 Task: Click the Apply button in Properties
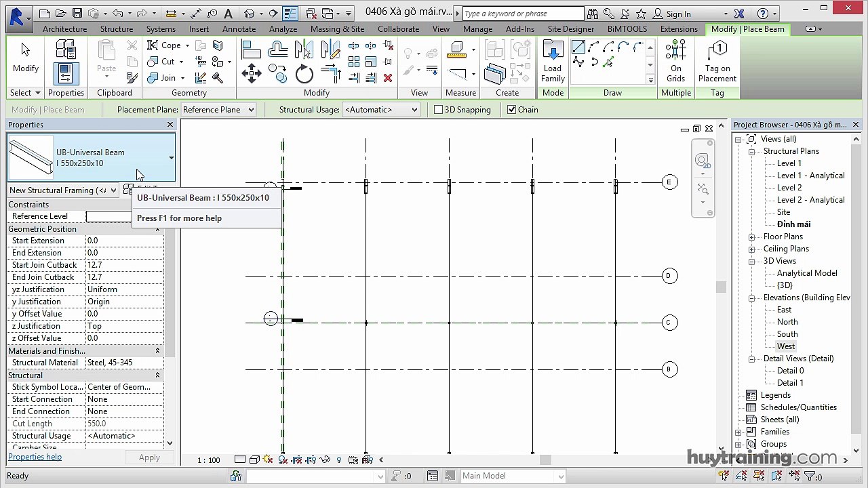(149, 457)
